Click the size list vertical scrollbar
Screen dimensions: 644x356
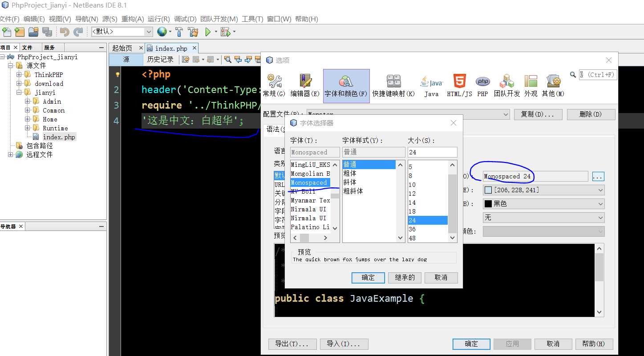point(453,202)
